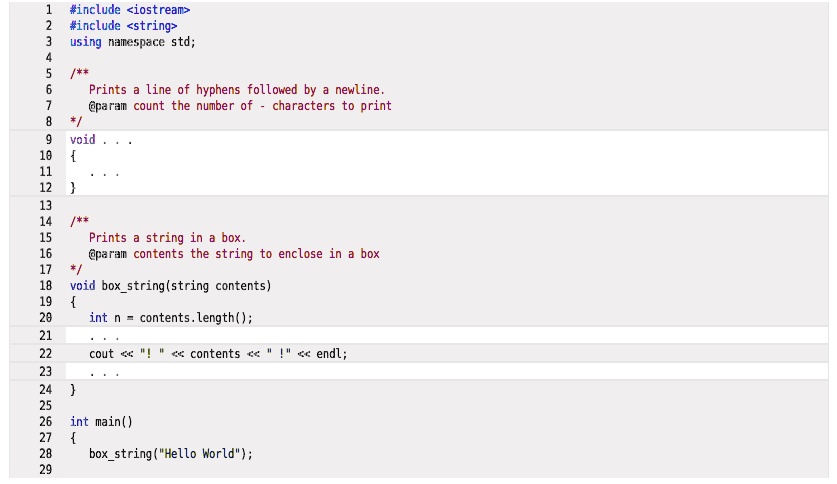The image size is (837, 484).
Task: Click the editable placeholder on line 21
Action: coord(104,336)
